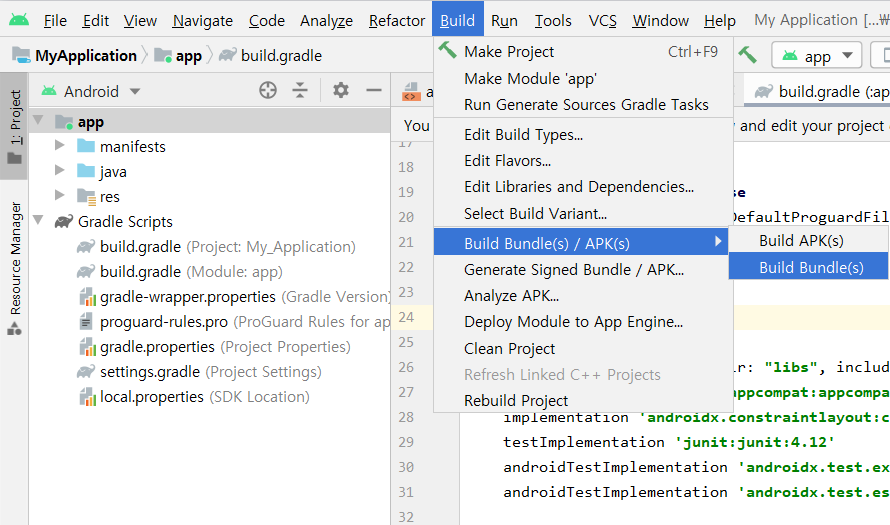Image resolution: width=890 pixels, height=525 pixels.
Task: Click the MyApplication breadcrumb folder icon
Action: coord(22,55)
